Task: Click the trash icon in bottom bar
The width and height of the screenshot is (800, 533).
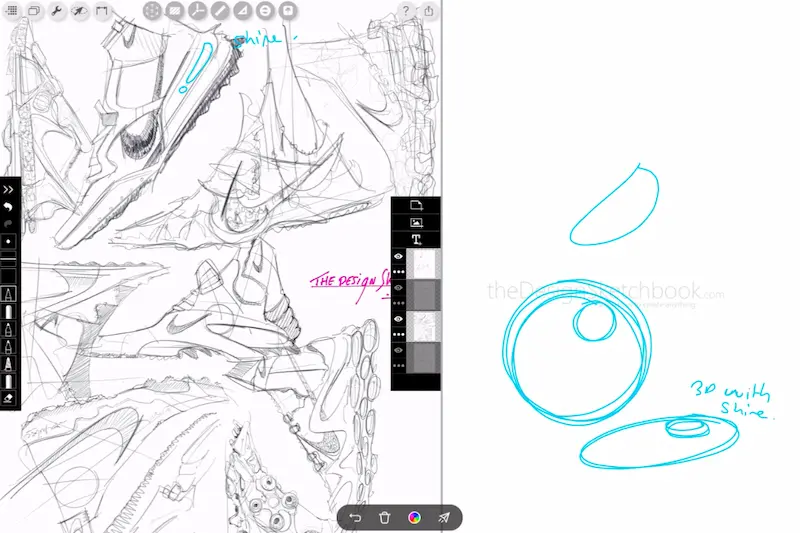Action: click(385, 518)
